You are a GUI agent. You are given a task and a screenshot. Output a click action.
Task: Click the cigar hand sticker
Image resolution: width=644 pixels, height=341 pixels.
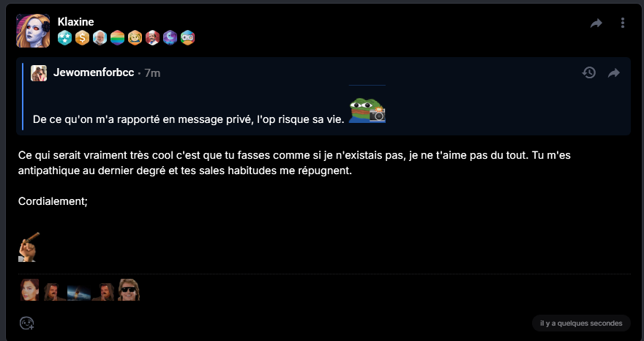pos(29,247)
